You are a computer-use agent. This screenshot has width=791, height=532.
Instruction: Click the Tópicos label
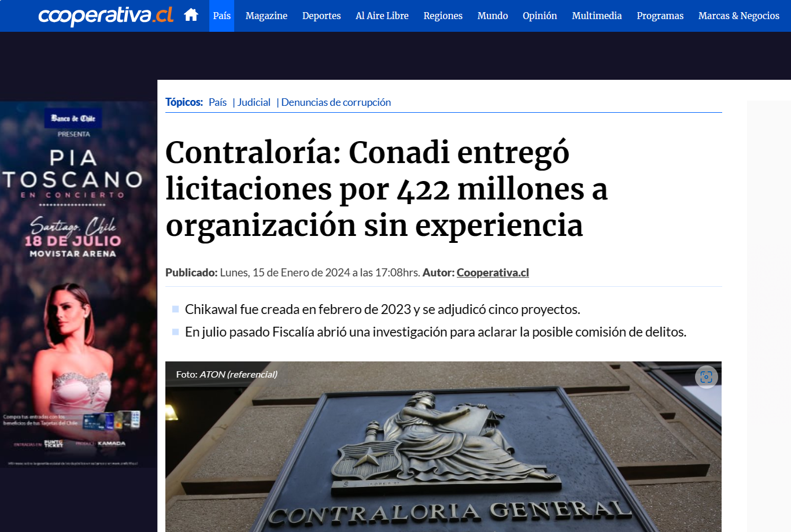184,102
